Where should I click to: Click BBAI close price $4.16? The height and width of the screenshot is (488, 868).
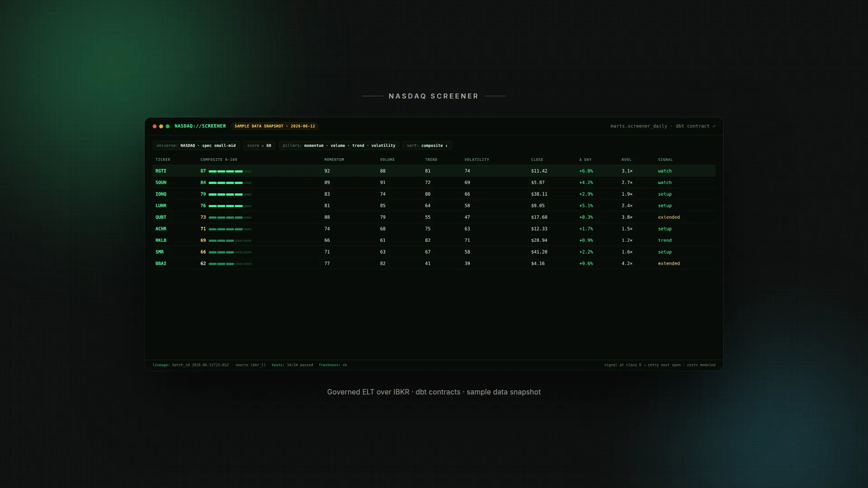pyautogui.click(x=538, y=263)
